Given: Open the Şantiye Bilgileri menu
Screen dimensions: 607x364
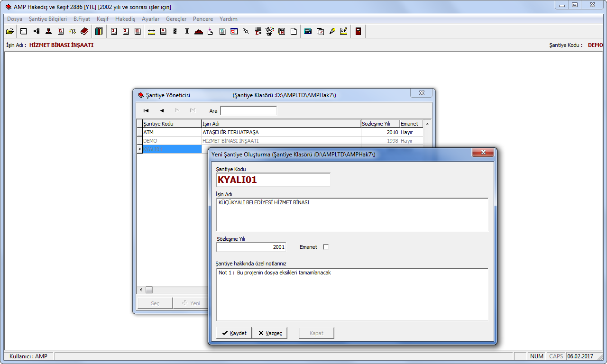Looking at the screenshot, I should click(x=48, y=19).
